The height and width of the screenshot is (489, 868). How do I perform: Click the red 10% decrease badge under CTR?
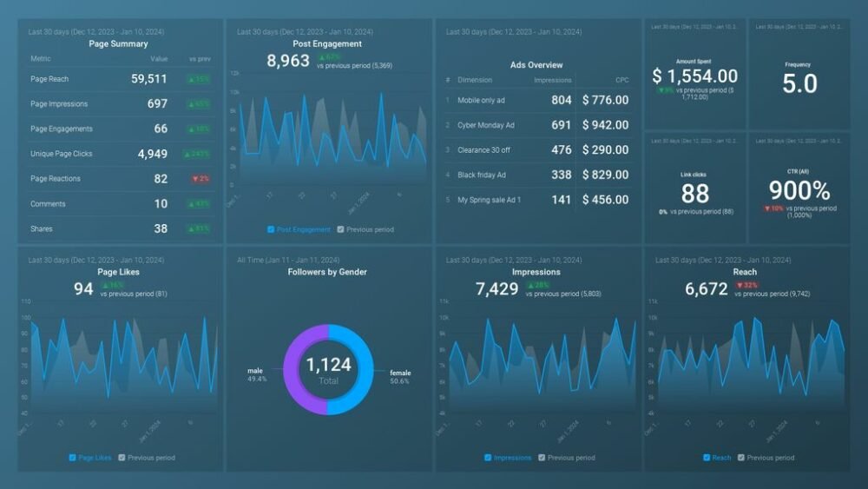774,208
